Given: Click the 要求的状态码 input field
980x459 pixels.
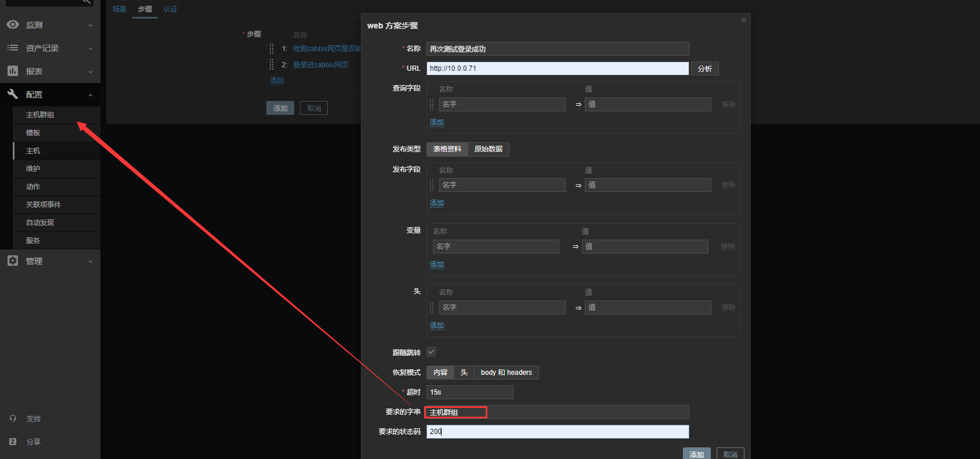Looking at the screenshot, I should coord(558,432).
